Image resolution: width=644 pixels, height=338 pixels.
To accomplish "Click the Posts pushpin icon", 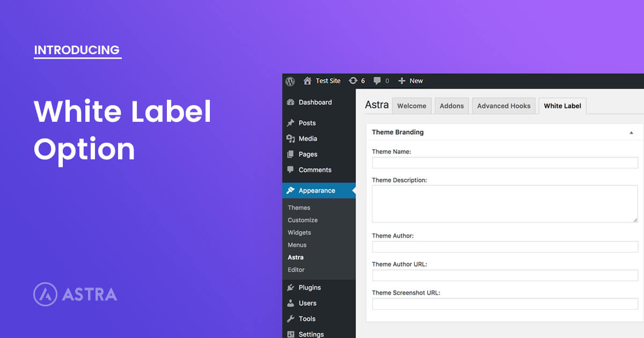I will [x=291, y=123].
